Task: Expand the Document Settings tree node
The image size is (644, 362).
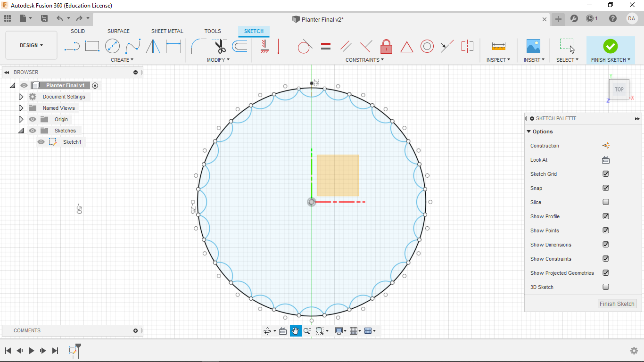Action: click(x=21, y=97)
